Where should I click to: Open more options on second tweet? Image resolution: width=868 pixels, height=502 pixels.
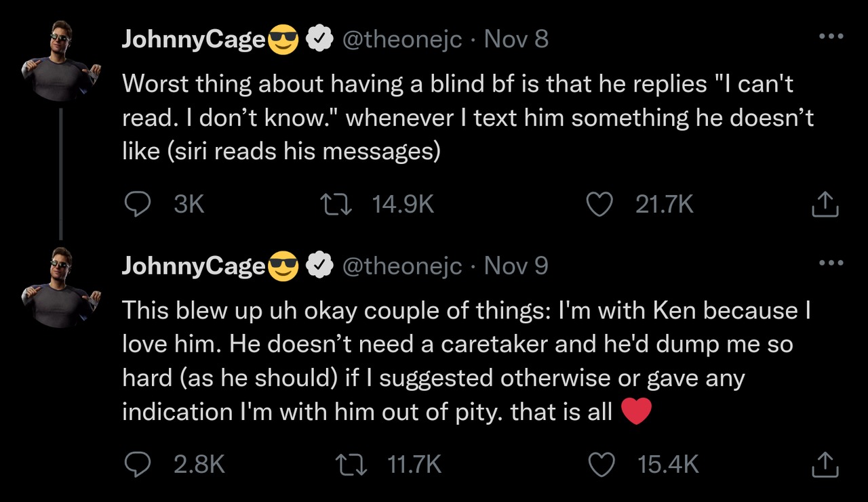point(831,263)
